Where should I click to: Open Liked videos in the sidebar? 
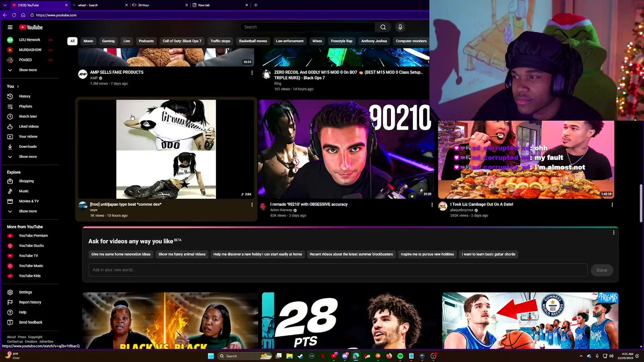[29, 126]
